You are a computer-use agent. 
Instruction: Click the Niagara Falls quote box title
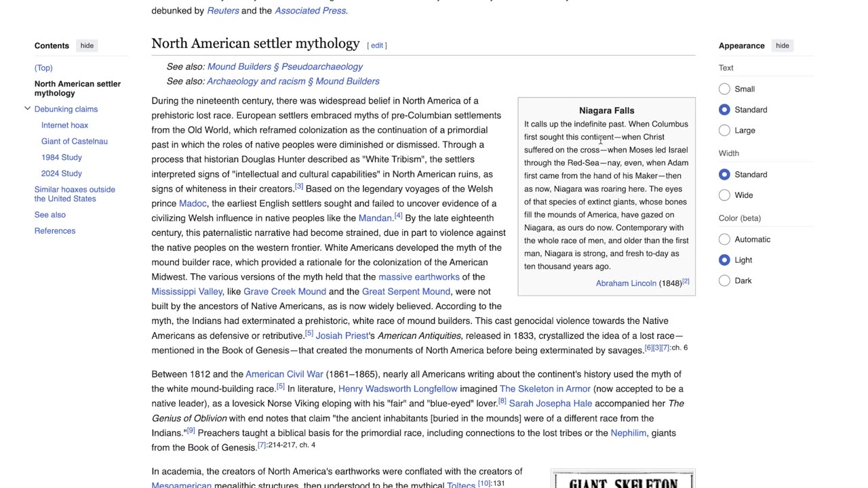[x=607, y=110]
